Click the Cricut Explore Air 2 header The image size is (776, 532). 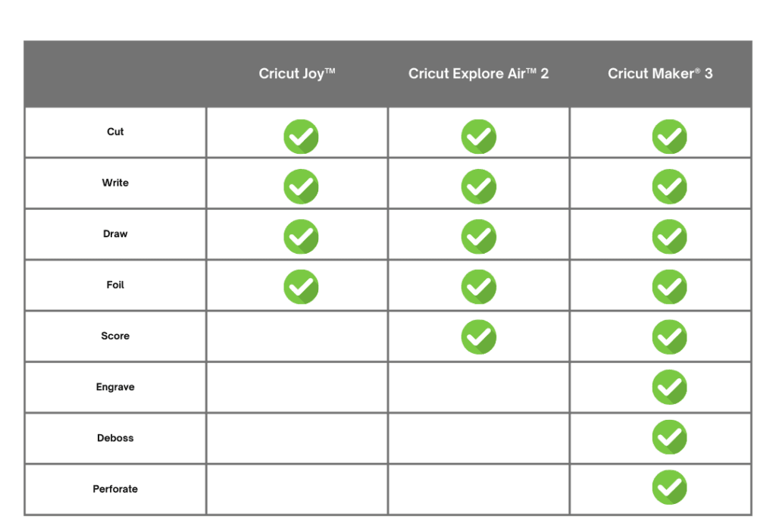coord(478,74)
